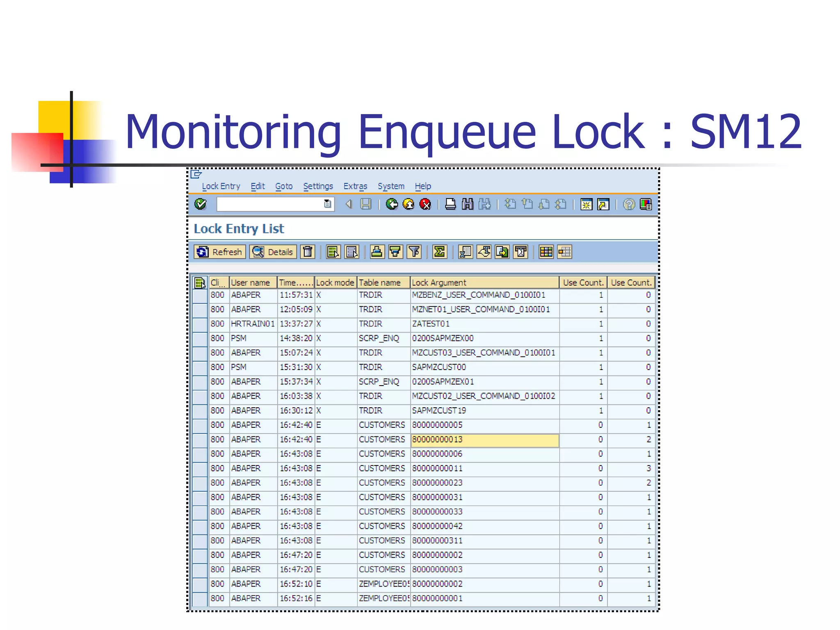Click the Sum total sigma icon
This screenshot has width=840, height=630.
pyautogui.click(x=439, y=252)
